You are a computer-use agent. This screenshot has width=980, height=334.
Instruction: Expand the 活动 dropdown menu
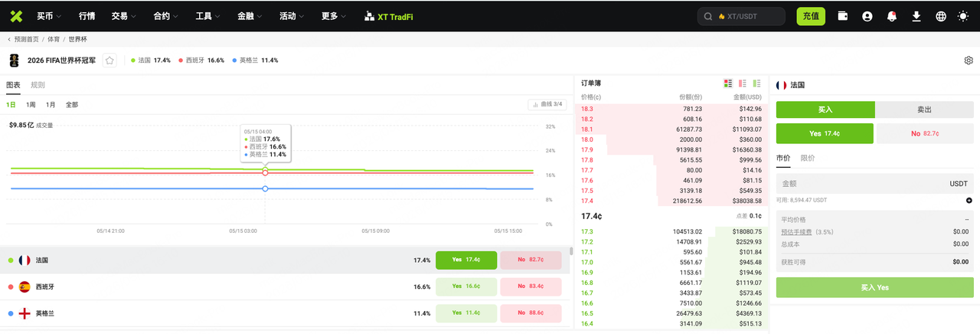[292, 16]
